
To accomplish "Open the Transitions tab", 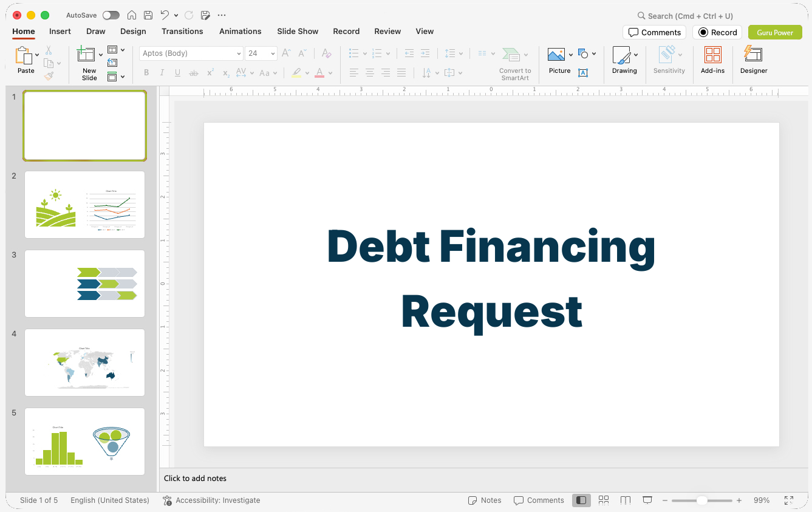I will point(182,32).
